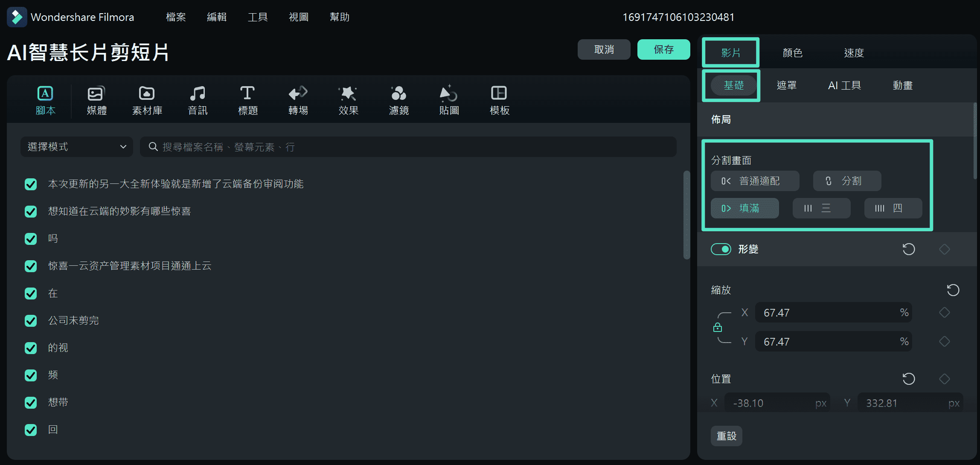Uncheck the 的视 line checkbox
Viewport: 980px width, 465px height.
[x=31, y=348]
